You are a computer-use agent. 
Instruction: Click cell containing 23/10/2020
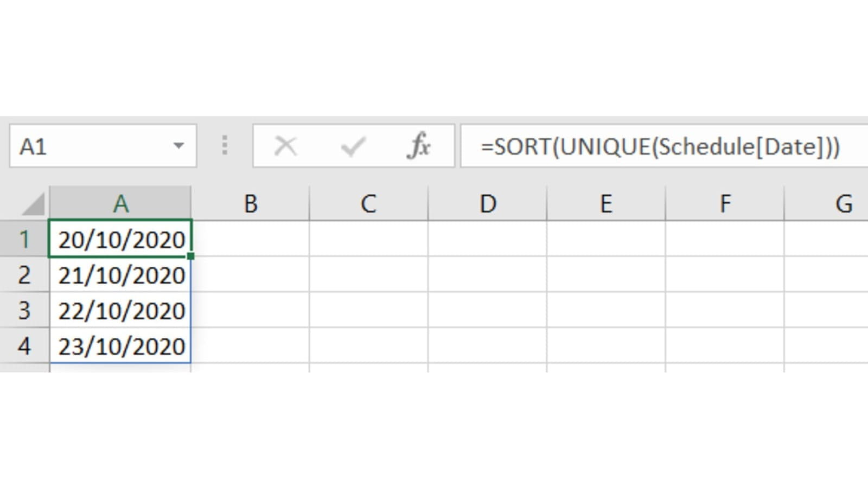(121, 346)
